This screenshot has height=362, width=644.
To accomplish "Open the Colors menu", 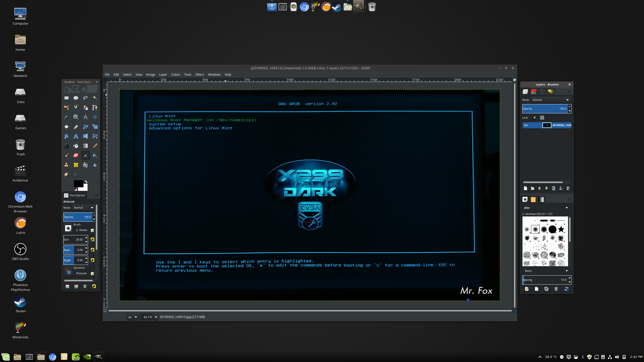I will (175, 74).
